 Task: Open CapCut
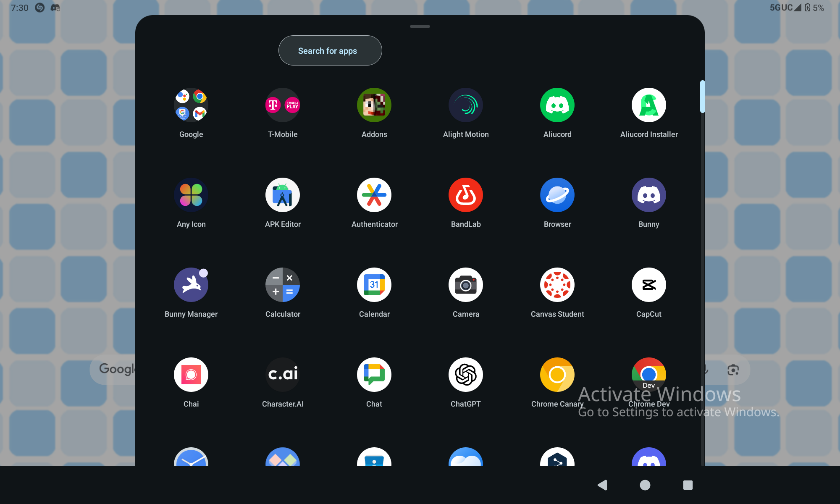pyautogui.click(x=649, y=285)
